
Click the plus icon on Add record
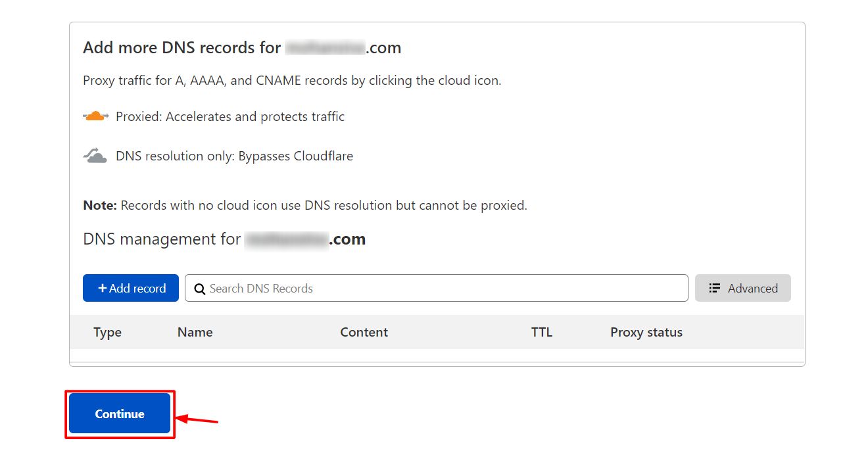102,289
